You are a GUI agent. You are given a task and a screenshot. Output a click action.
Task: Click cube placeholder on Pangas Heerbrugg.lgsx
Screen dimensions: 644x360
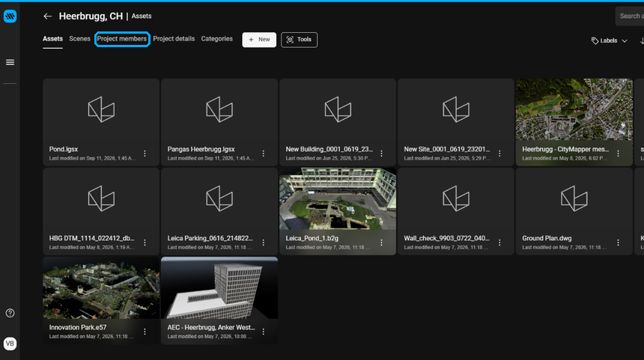219,109
